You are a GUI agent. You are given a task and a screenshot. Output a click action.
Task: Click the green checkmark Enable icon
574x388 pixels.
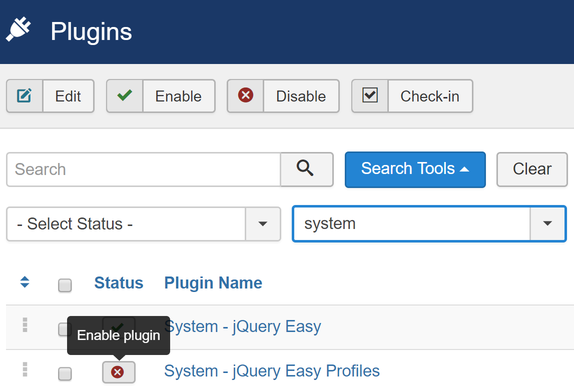click(124, 96)
